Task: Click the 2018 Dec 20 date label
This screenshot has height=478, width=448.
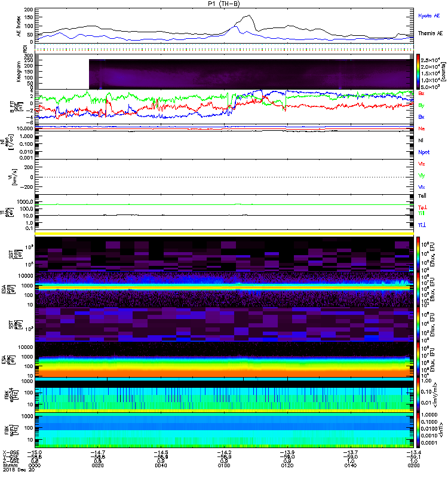Action: click(x=19, y=470)
